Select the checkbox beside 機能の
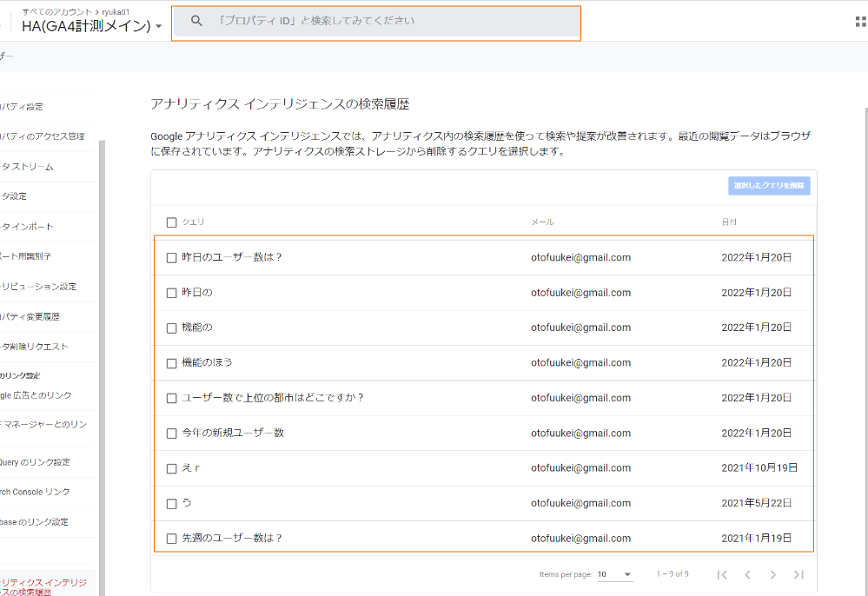868x596 pixels. point(172,328)
